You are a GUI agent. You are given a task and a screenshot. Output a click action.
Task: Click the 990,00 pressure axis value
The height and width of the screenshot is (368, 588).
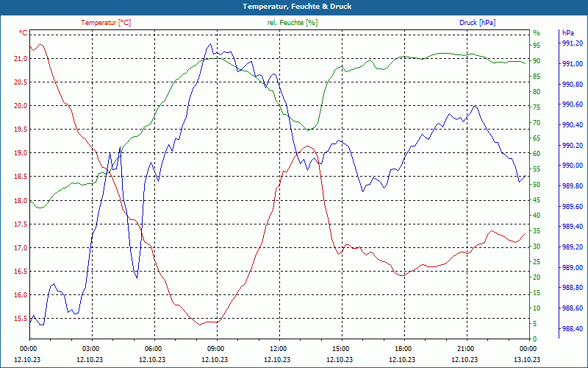click(x=573, y=166)
